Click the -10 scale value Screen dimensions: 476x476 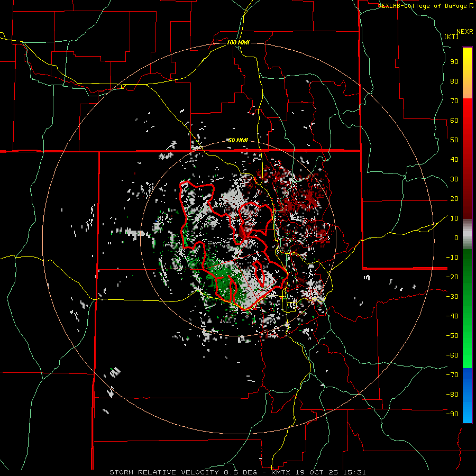point(452,258)
